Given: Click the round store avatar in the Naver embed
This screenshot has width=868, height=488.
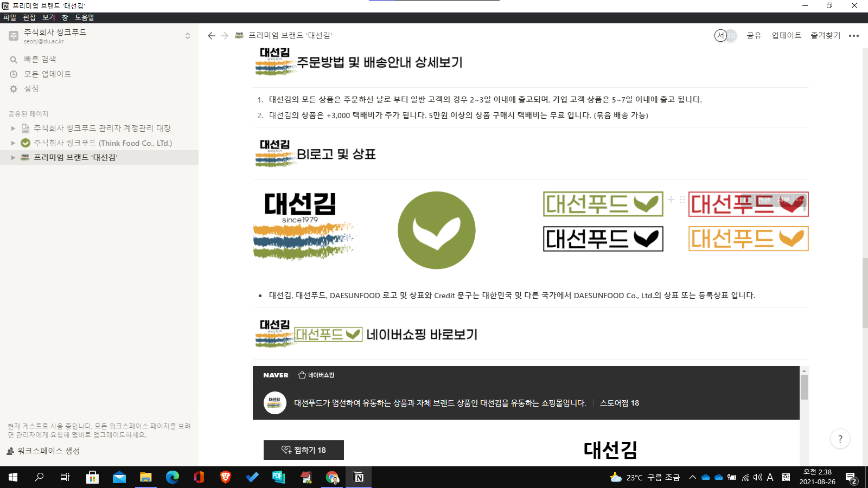Looking at the screenshot, I should (275, 403).
